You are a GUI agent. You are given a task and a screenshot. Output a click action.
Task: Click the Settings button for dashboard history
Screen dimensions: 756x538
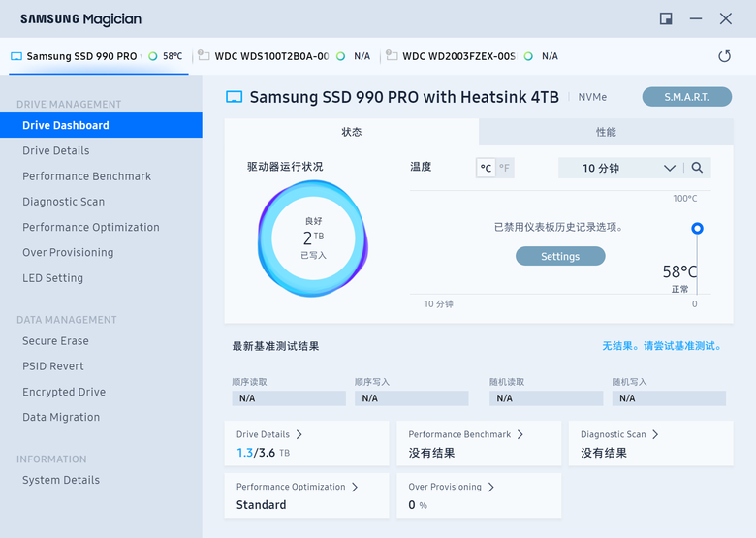(560, 257)
